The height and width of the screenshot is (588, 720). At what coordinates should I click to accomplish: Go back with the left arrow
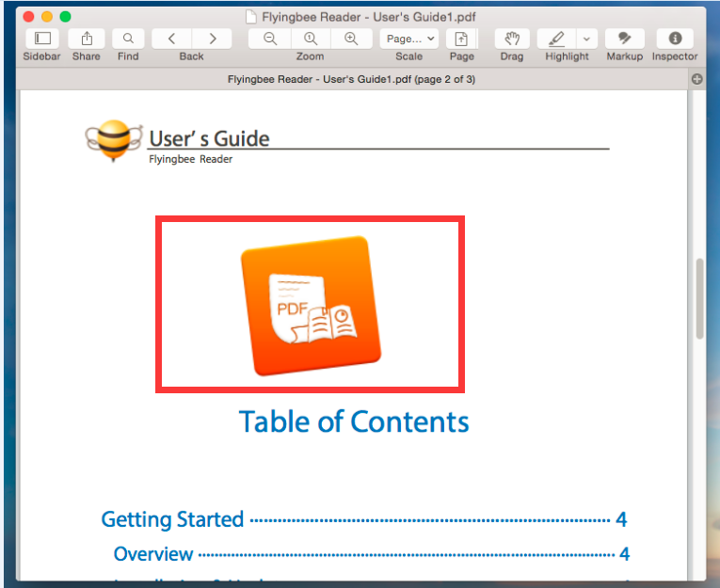[x=171, y=39]
